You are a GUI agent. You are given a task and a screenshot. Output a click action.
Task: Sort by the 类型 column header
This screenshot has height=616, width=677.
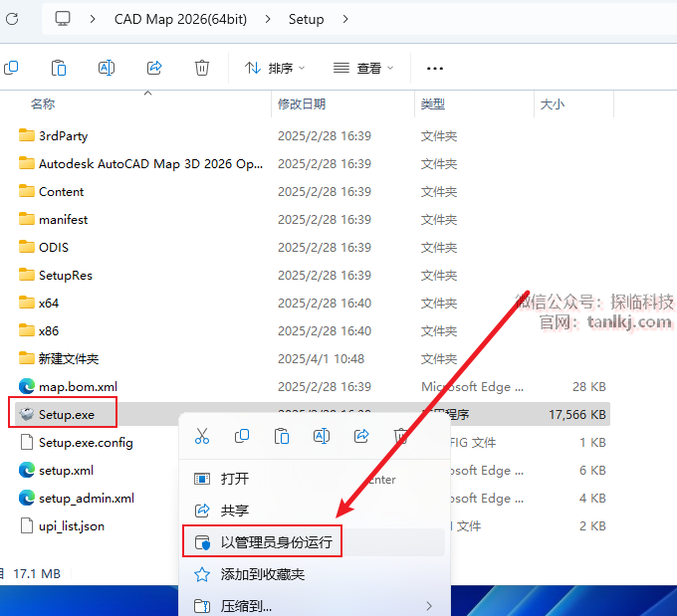(x=433, y=104)
